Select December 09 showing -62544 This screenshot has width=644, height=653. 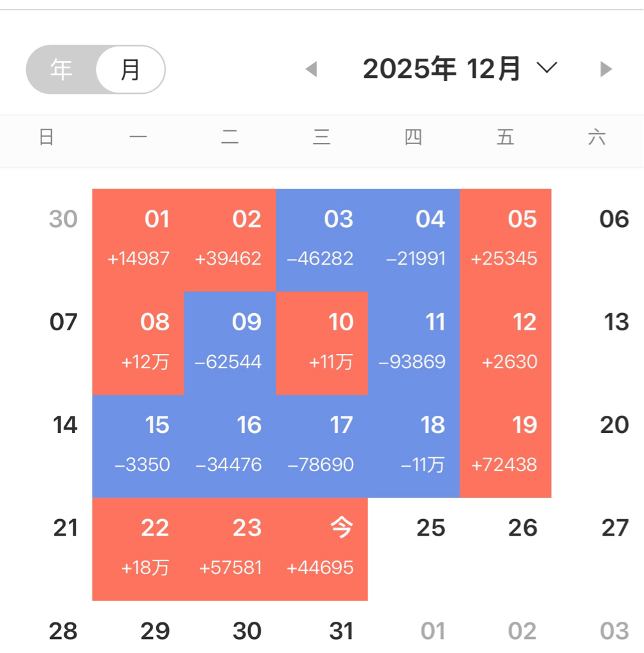[230, 342]
